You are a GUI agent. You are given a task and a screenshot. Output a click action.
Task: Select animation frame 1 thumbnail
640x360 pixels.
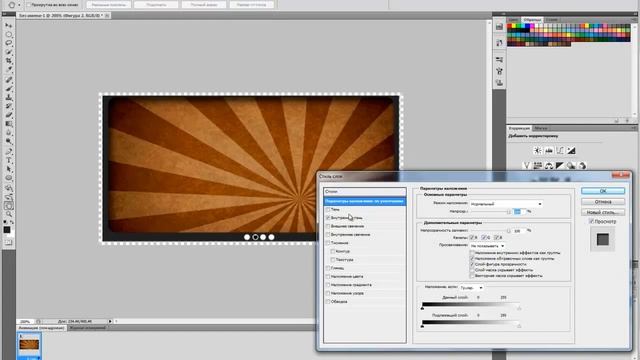pyautogui.click(x=29, y=344)
